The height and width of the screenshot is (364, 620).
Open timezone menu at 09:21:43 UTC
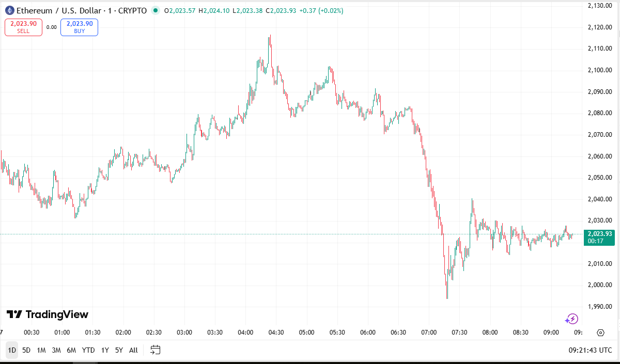[x=590, y=350]
